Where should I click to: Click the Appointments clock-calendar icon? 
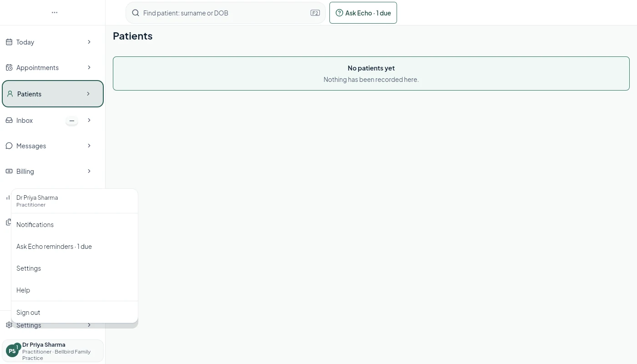[9, 67]
